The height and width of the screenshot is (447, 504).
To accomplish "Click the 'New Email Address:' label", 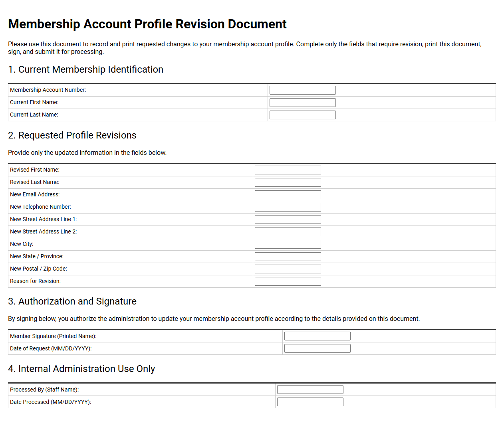I will 35,195.
